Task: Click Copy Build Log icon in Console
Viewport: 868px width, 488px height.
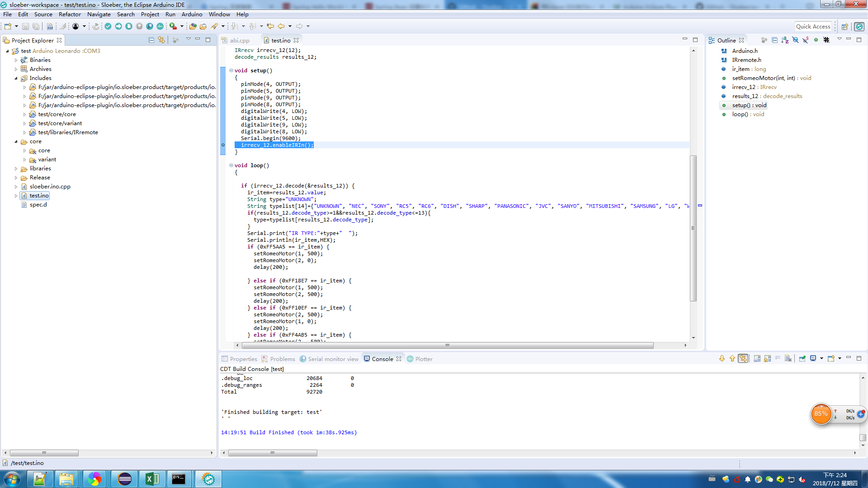Action: coord(757,359)
